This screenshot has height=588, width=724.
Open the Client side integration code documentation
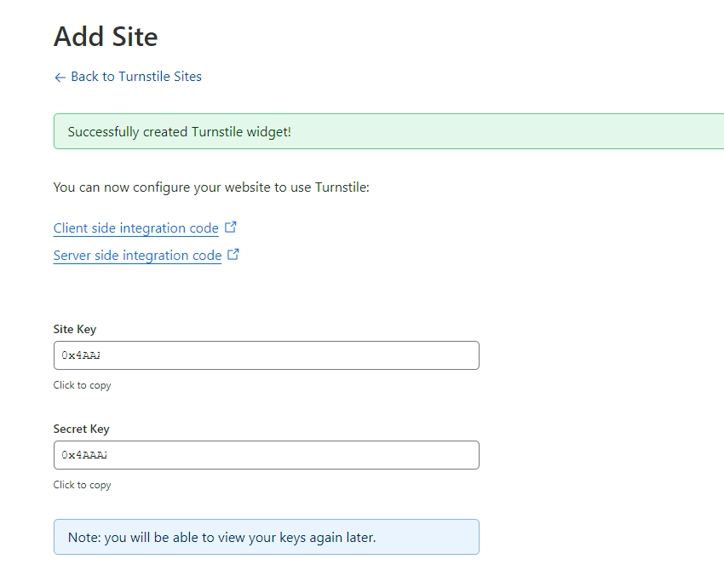(x=135, y=228)
